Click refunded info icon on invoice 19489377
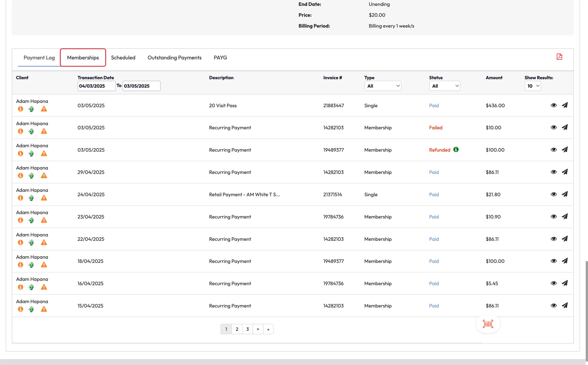Image resolution: width=588 pixels, height=365 pixels. pyautogui.click(x=456, y=149)
